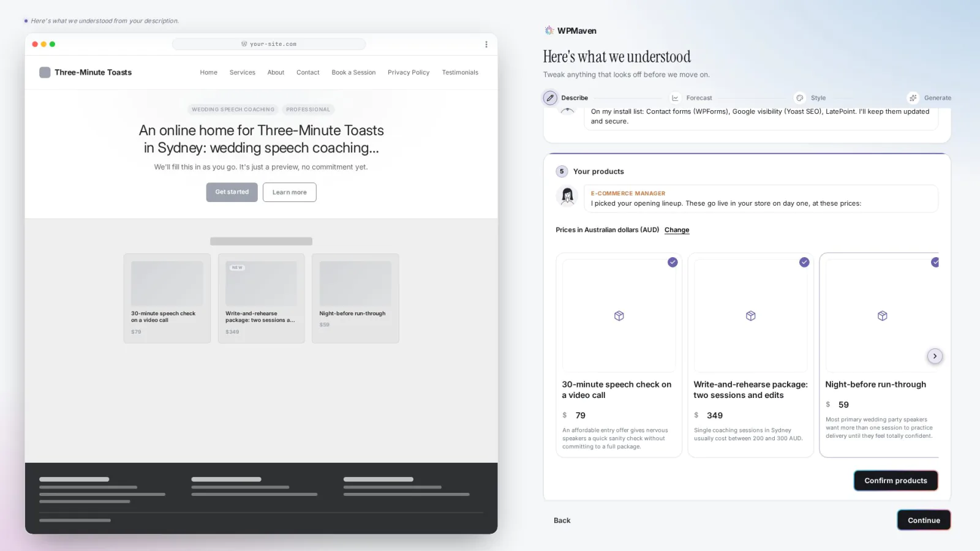
Task: Click the E-commerce Manager avatar
Action: (567, 196)
